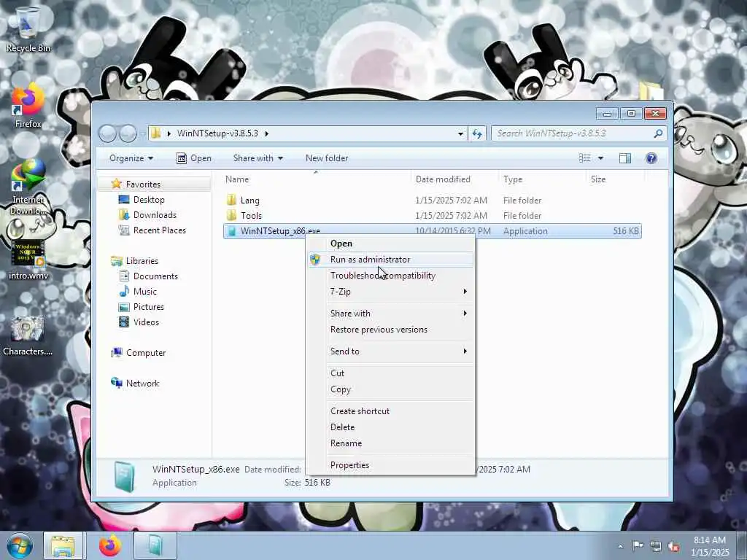Choose Rename from the context menu

pyautogui.click(x=390, y=443)
